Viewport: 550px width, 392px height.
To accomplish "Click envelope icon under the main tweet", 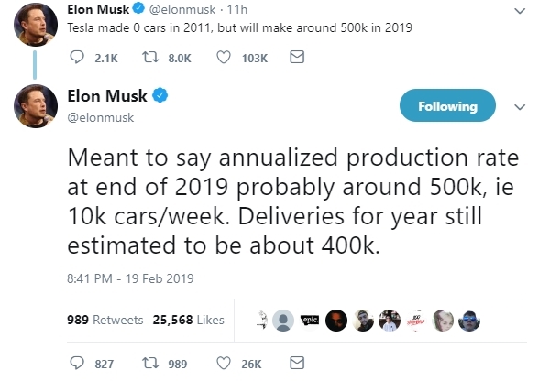I will (296, 364).
